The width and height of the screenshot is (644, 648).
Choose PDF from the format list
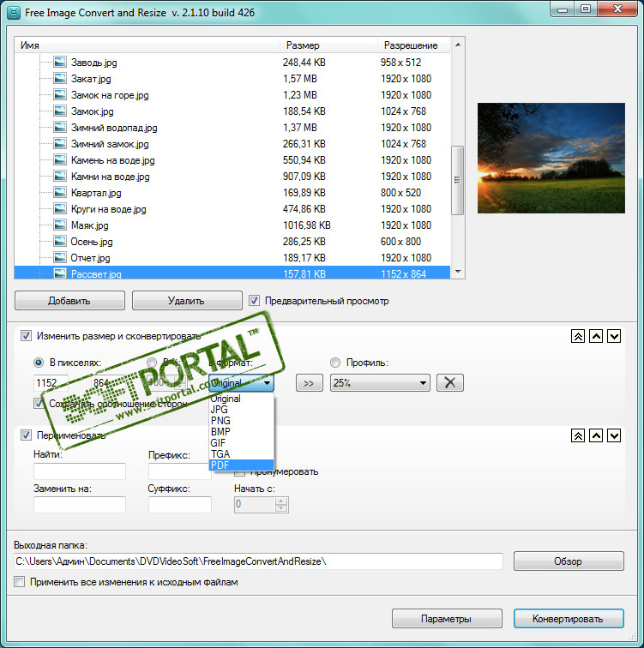click(x=242, y=465)
